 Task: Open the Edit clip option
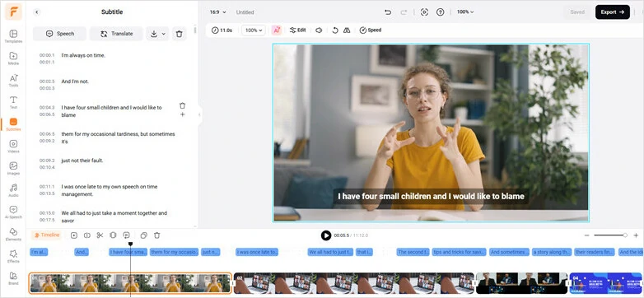click(x=298, y=30)
